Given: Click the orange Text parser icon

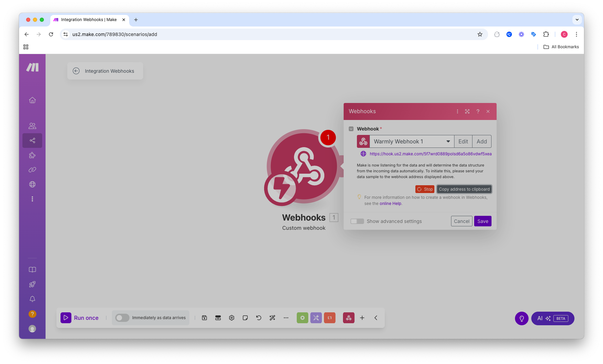Looking at the screenshot, I should pyautogui.click(x=329, y=318).
